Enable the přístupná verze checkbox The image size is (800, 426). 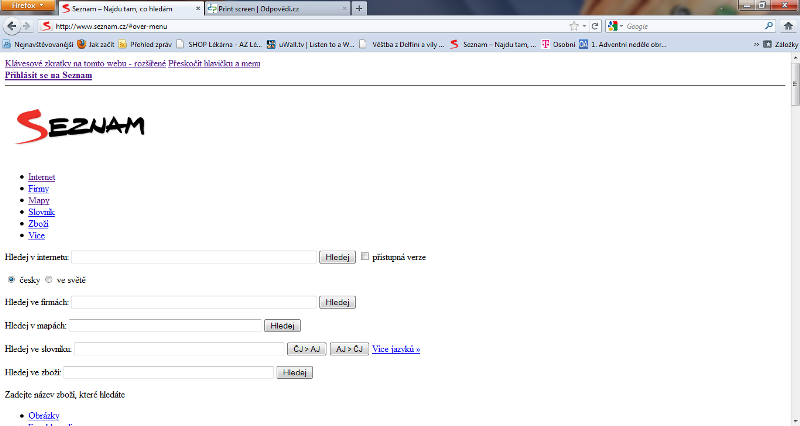click(365, 256)
